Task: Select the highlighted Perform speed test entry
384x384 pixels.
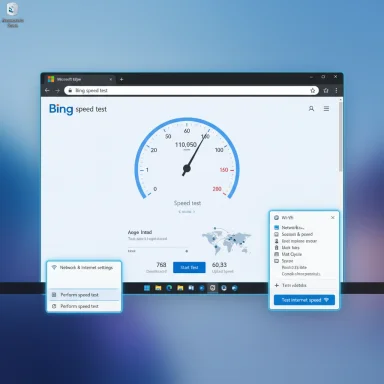Action: (x=84, y=295)
